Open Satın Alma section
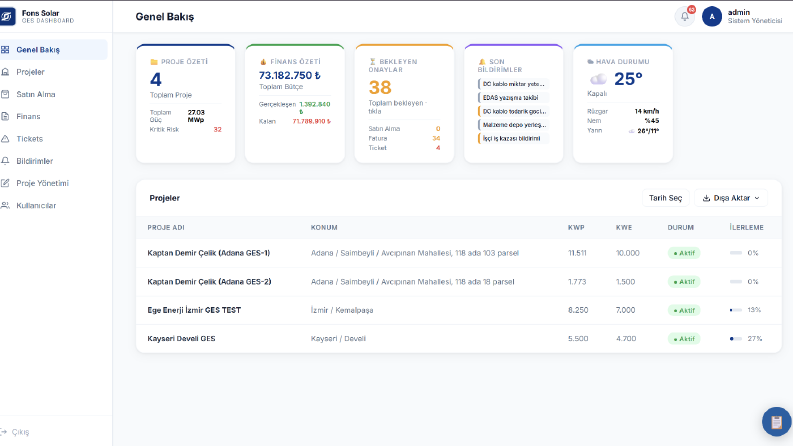 coord(54,94)
